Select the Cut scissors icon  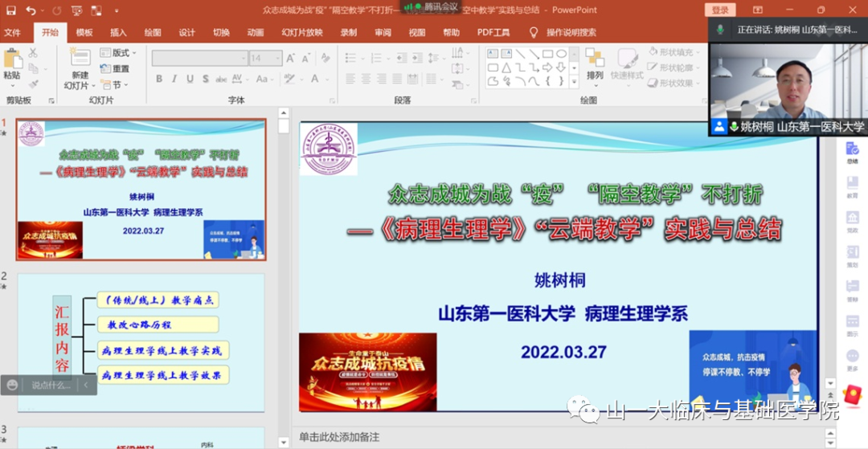coord(34,53)
